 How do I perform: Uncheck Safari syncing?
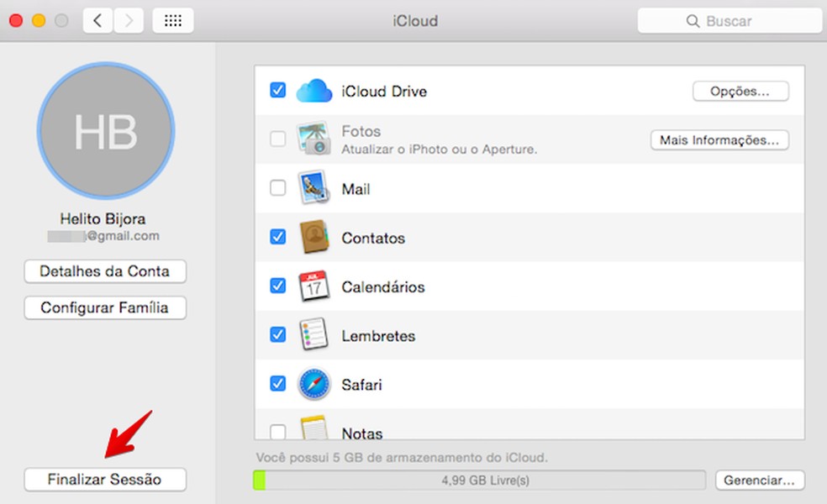click(278, 383)
